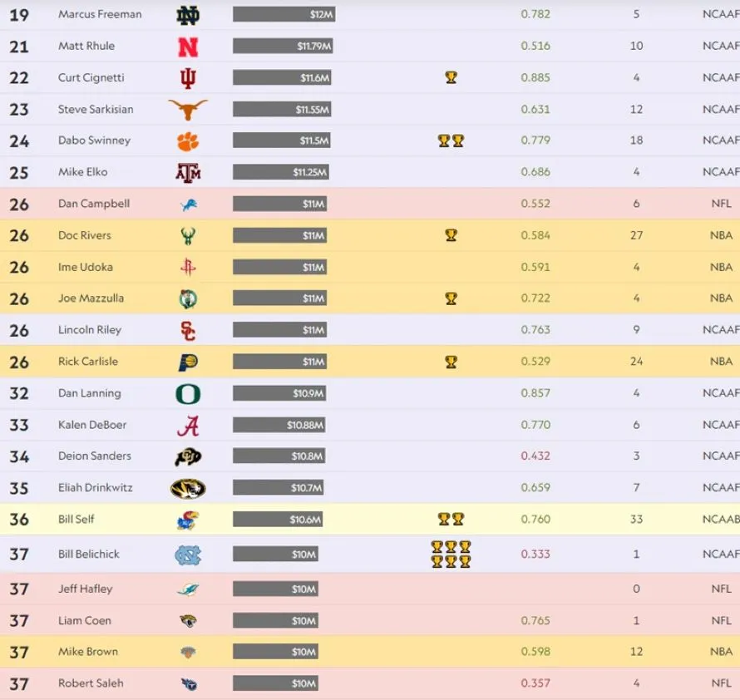Click Bill Belichick's stack of trophies
Screen dimensions: 740x700
[x=451, y=555]
